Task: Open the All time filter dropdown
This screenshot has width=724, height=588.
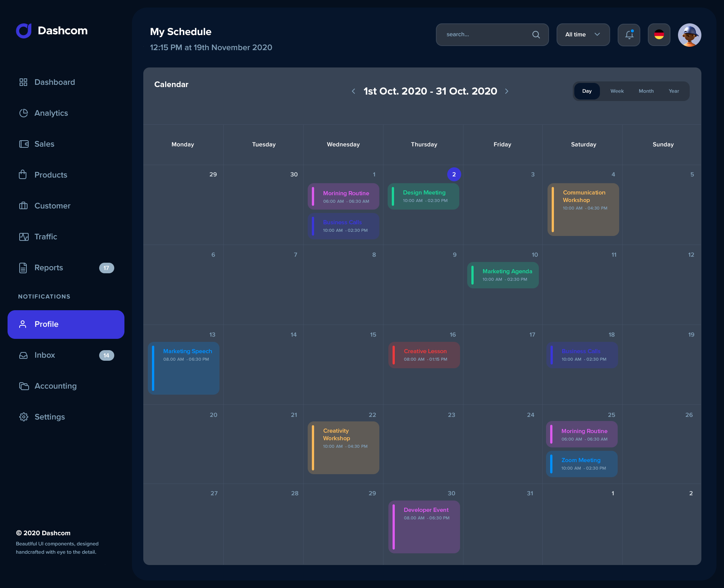Action: tap(583, 34)
